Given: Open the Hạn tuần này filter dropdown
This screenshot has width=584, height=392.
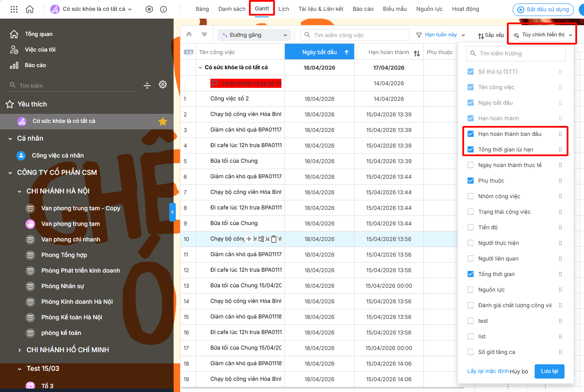Looking at the screenshot, I should [x=441, y=35].
